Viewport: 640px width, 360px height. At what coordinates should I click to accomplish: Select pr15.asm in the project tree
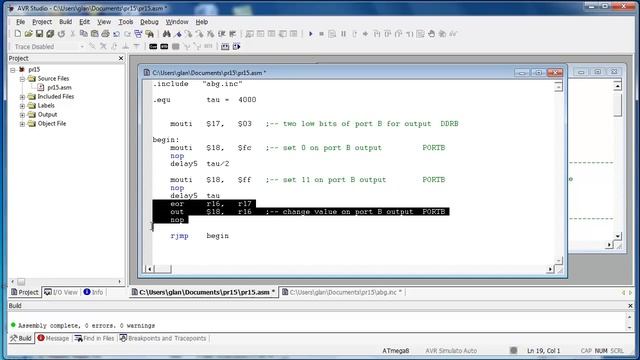59,87
